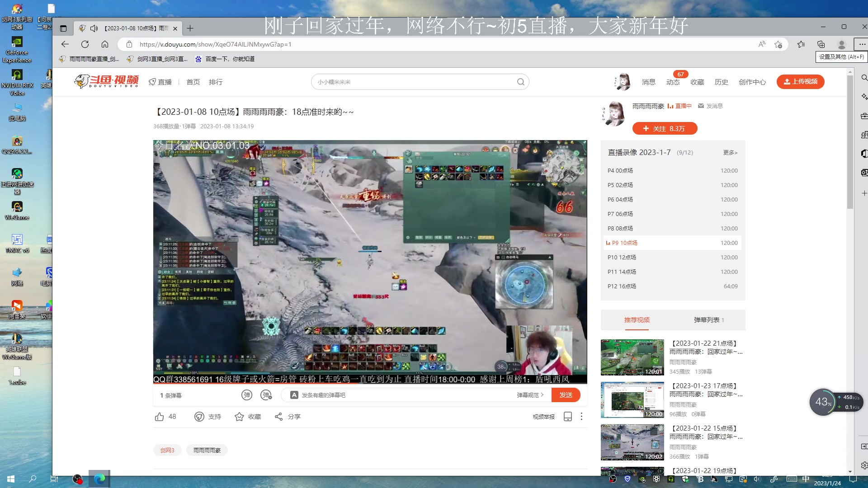Switch to 弹幕列表 tab
868x488 pixels.
tap(709, 320)
